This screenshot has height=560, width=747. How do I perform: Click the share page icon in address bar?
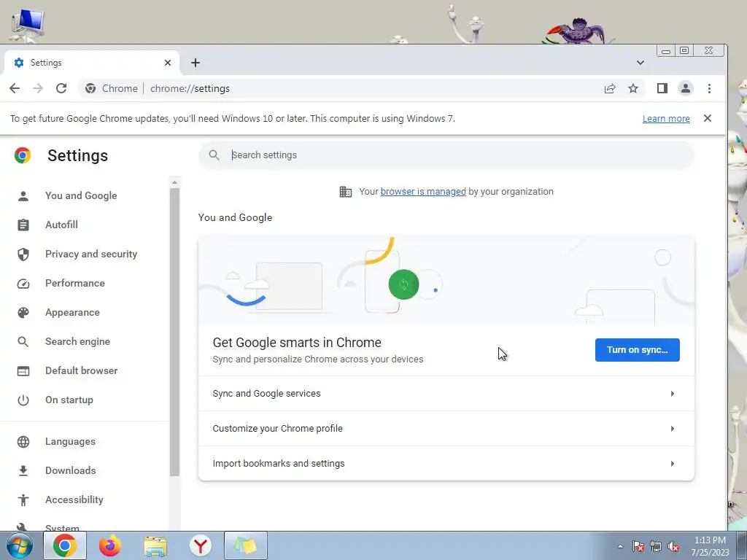click(x=610, y=88)
